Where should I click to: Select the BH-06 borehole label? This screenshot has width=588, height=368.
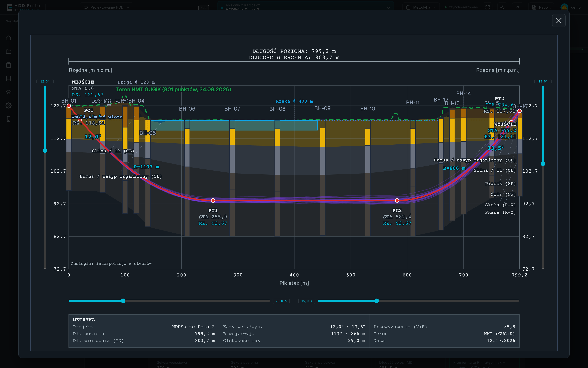click(x=187, y=109)
